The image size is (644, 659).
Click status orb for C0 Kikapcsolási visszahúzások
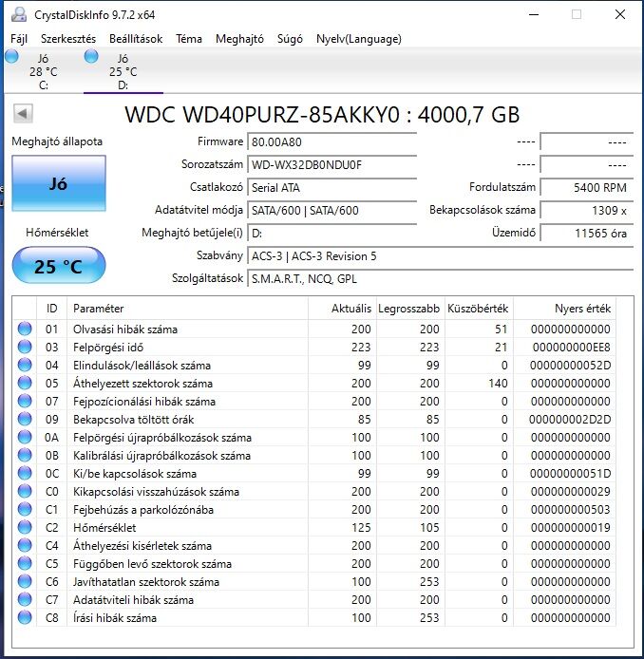(25, 491)
